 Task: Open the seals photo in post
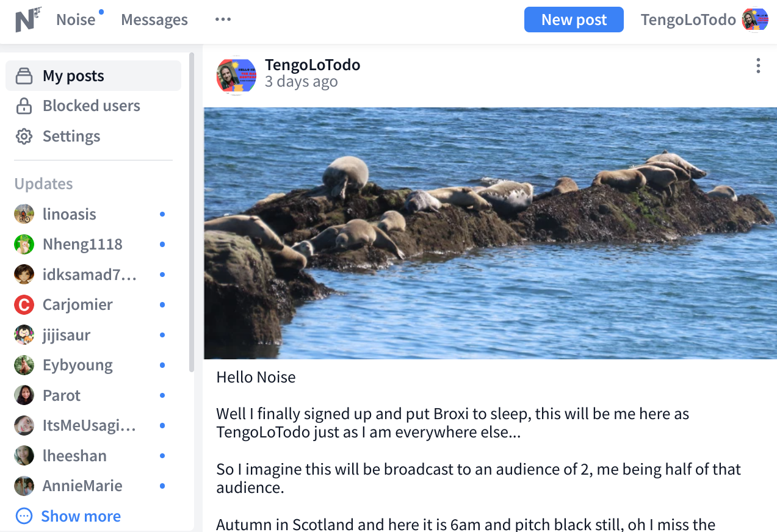click(x=490, y=234)
